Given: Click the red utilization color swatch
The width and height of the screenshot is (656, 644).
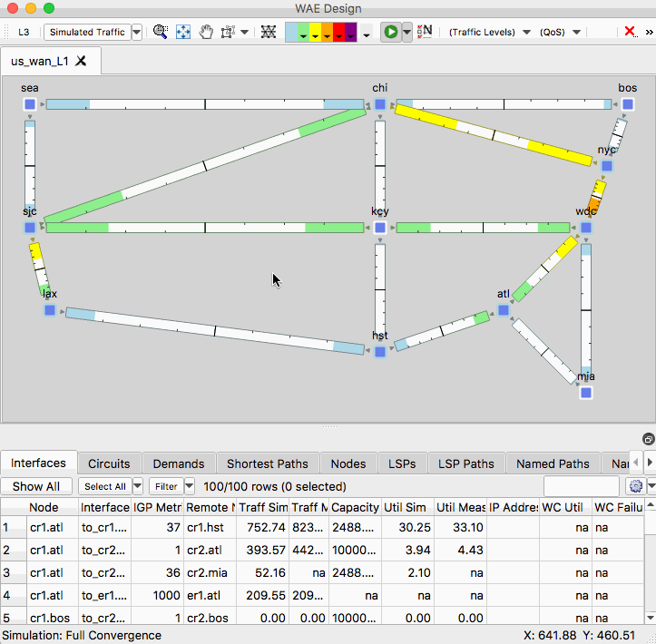Looking at the screenshot, I should [338, 33].
